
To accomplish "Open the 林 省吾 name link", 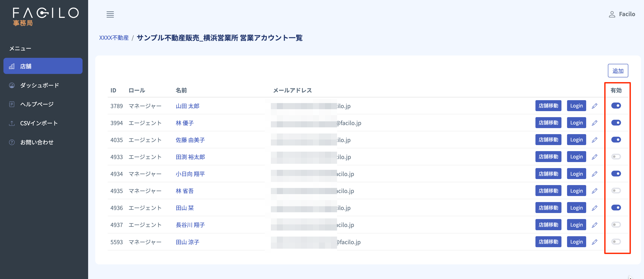I will [x=185, y=191].
